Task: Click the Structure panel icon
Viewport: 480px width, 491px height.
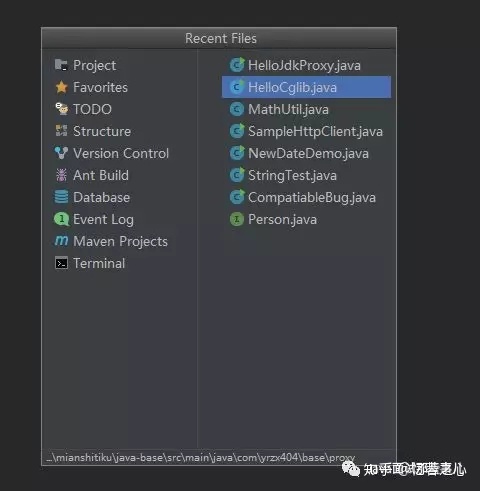Action: (61, 131)
